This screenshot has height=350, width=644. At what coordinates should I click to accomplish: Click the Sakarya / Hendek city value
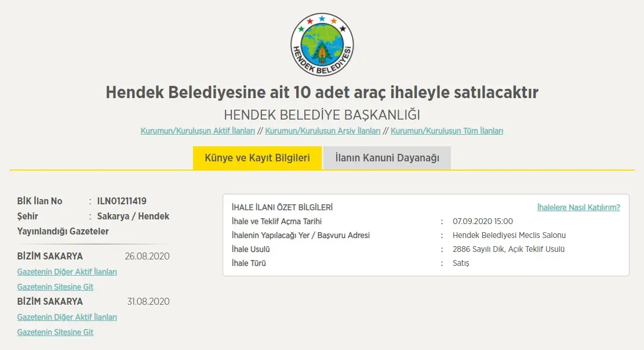pos(133,217)
